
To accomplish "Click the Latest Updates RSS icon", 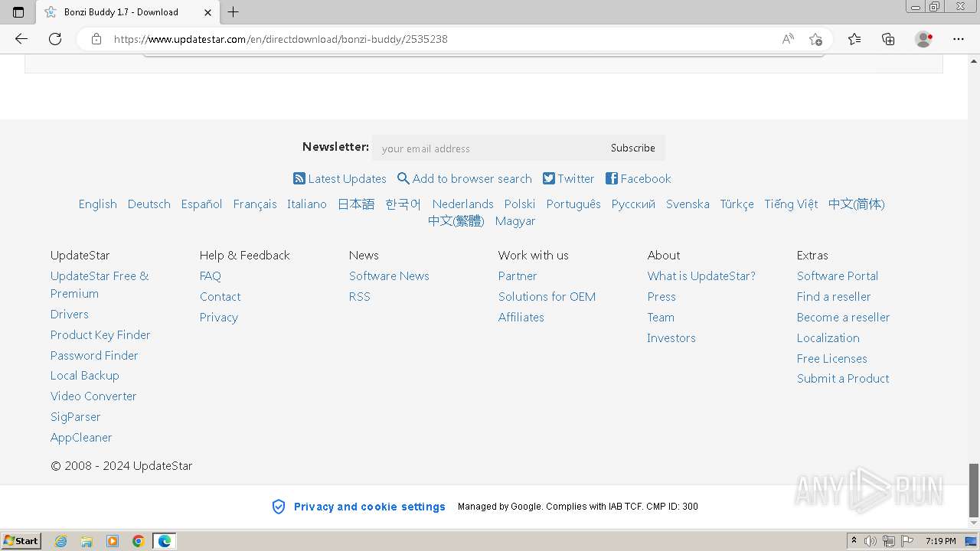I will click(x=299, y=178).
